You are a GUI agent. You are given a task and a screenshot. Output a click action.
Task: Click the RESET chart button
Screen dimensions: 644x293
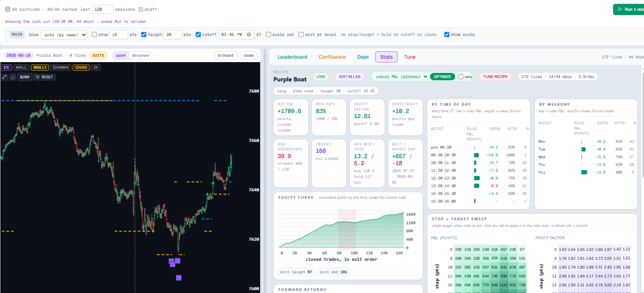click(45, 77)
